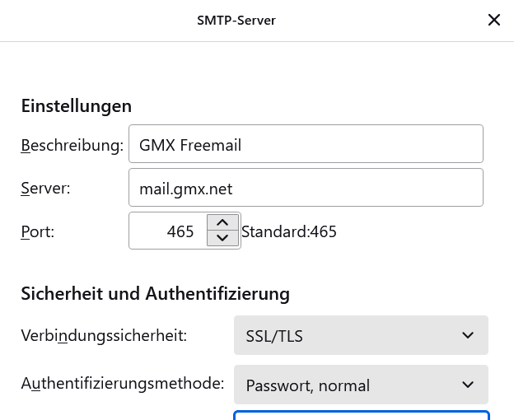Close the SMTP-Server dialog
The width and height of the screenshot is (514, 420).
494,20
